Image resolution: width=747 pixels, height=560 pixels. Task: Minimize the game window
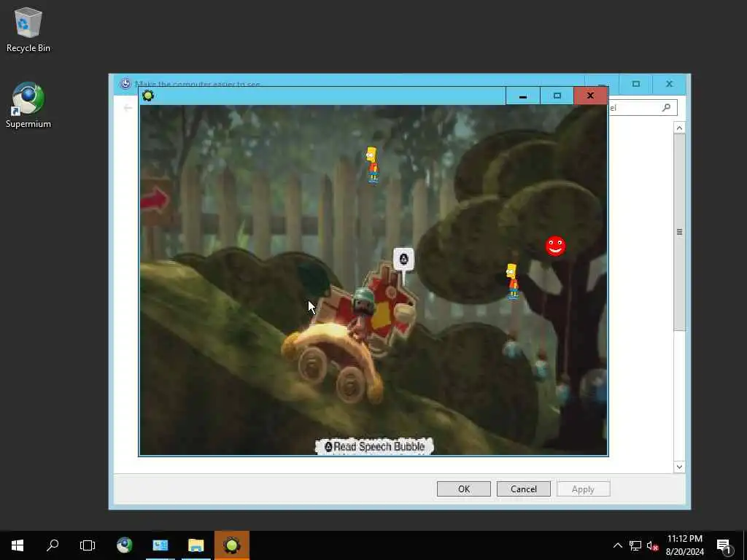(522, 96)
